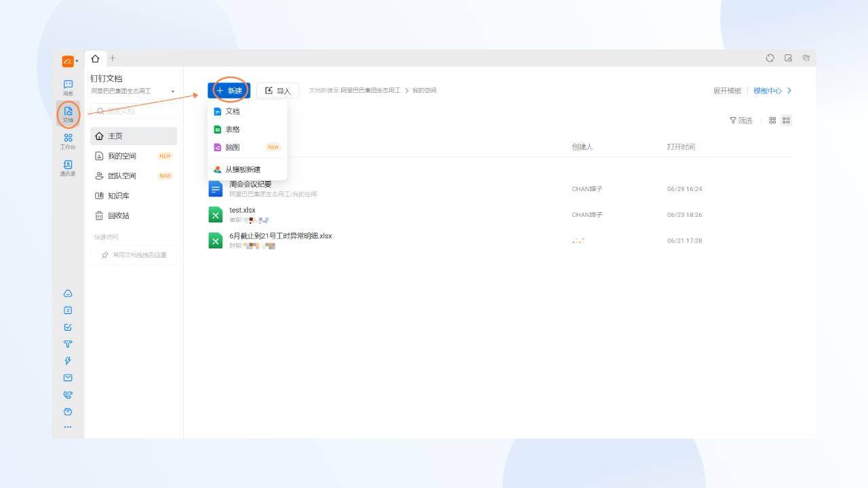Click the ... more icon at sidebar bottom
This screenshot has width=868, height=488.
click(68, 426)
